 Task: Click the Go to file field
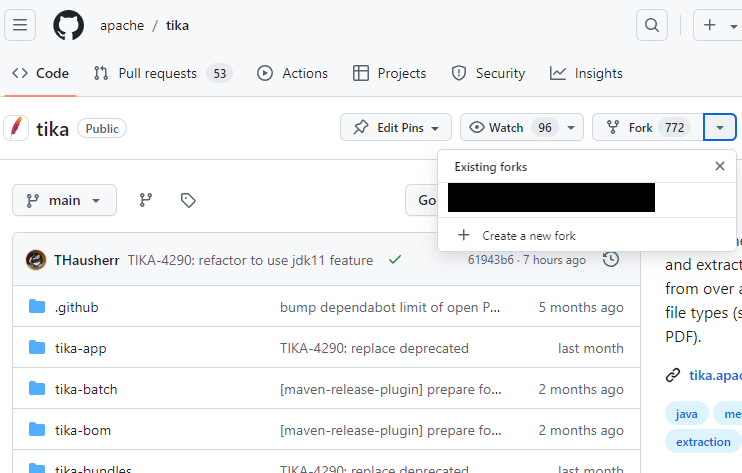click(422, 200)
